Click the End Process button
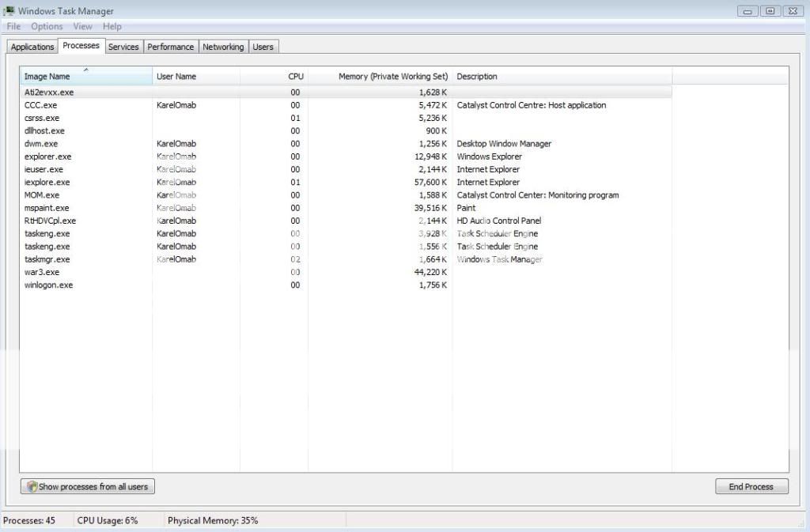Image resolution: width=810 pixels, height=532 pixels. pos(751,487)
